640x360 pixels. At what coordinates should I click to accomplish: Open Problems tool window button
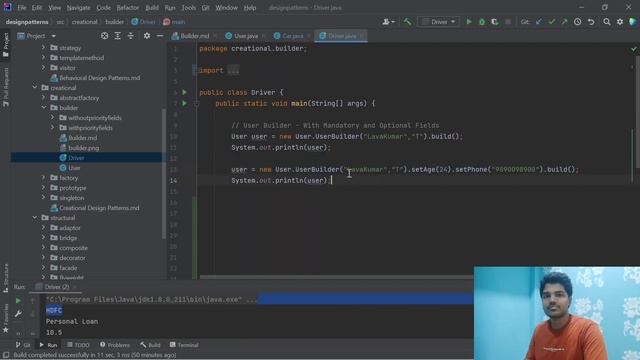pyautogui.click(x=115, y=345)
